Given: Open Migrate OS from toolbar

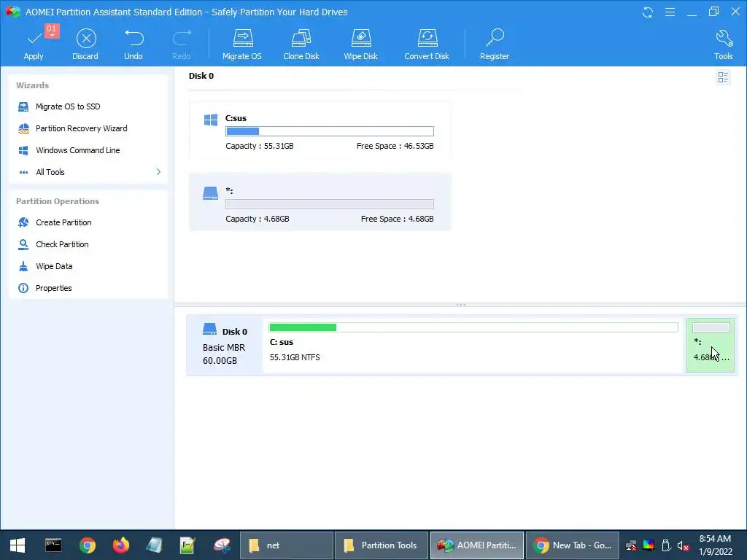Looking at the screenshot, I should (242, 45).
